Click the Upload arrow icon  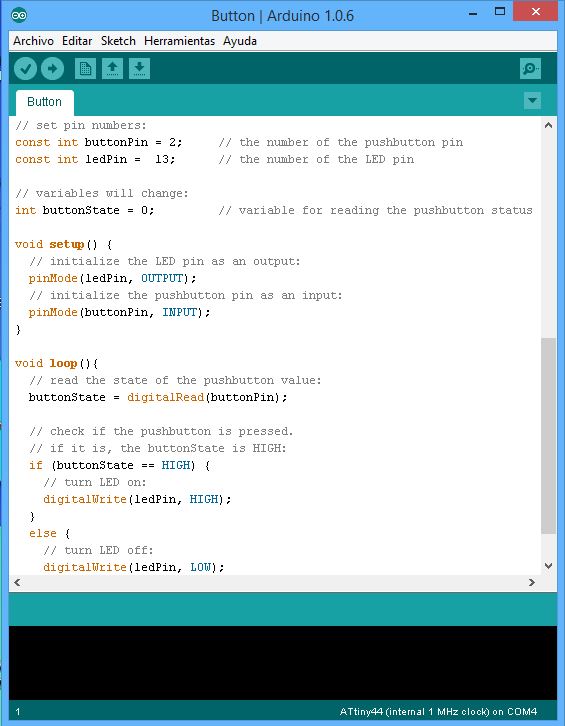click(x=52, y=69)
